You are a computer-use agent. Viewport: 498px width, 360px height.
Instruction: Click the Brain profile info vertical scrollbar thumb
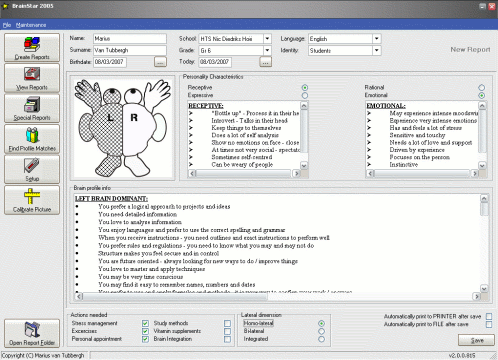pos(484,209)
